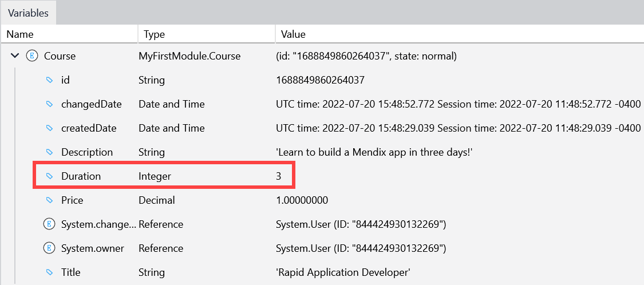The height and width of the screenshot is (285, 644).
Task: Click the Course value with state: normal
Action: 366,56
